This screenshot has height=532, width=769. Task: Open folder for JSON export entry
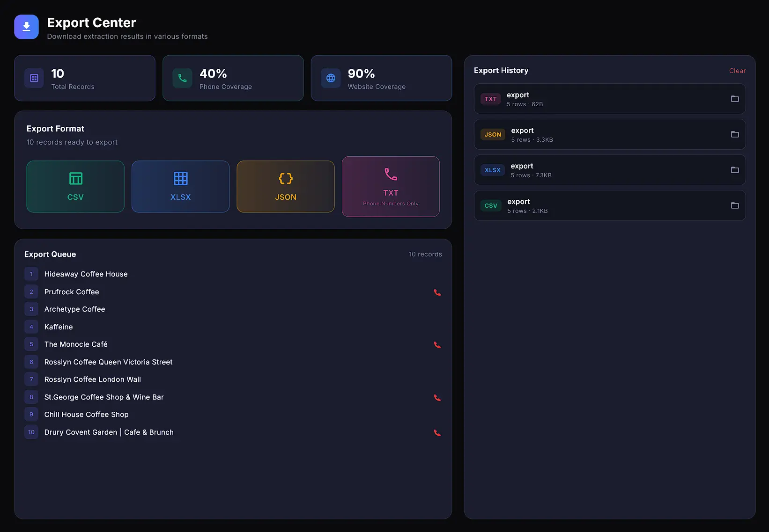[x=735, y=134]
